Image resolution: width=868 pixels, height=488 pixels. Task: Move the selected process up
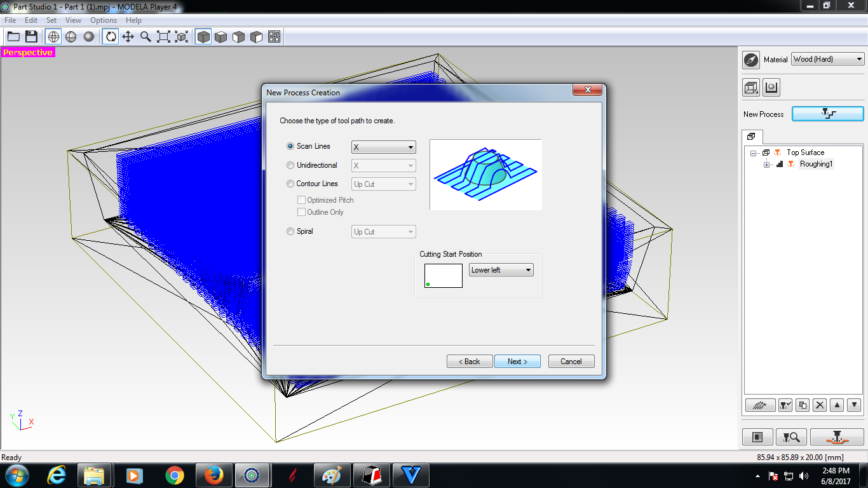tap(837, 405)
